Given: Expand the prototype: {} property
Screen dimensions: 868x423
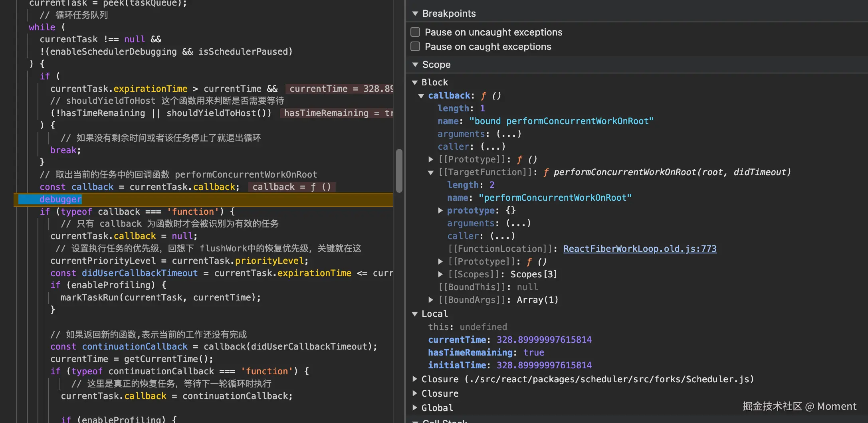Looking at the screenshot, I should (x=440, y=210).
